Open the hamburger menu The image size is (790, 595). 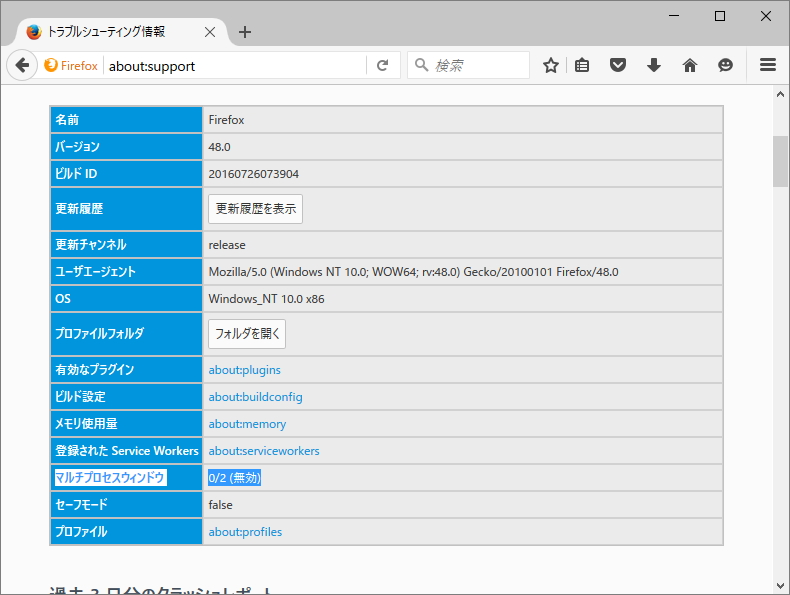pos(768,65)
